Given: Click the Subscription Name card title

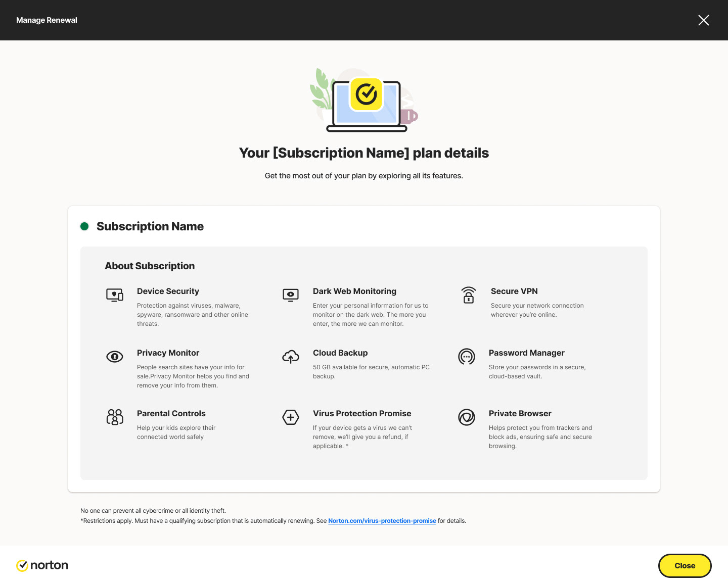Looking at the screenshot, I should (x=150, y=226).
